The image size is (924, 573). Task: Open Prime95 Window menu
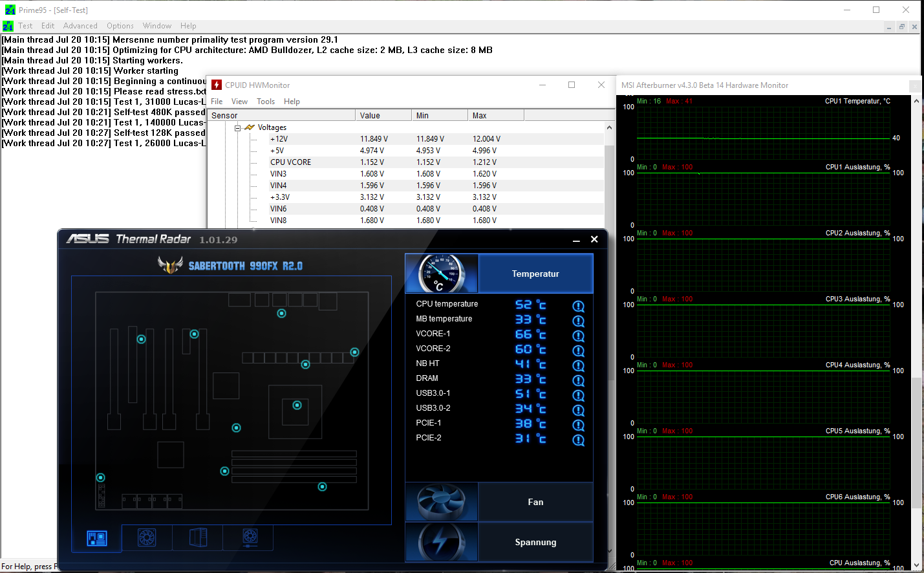(157, 26)
